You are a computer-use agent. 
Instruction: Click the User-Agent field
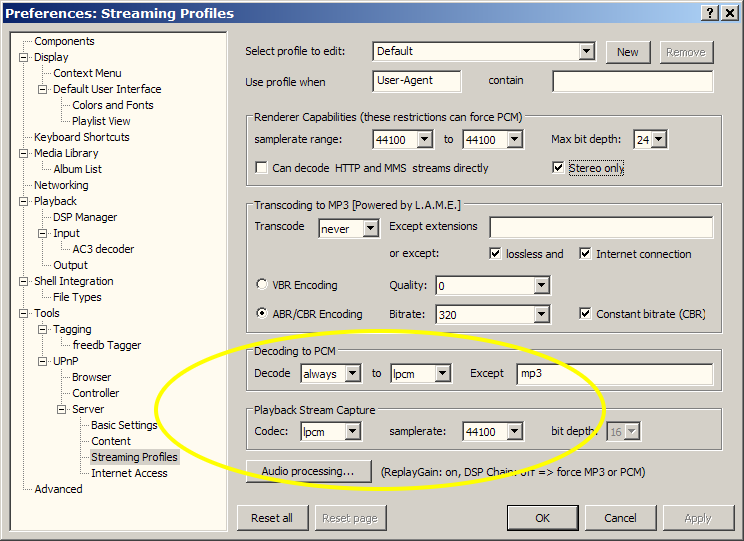click(416, 81)
